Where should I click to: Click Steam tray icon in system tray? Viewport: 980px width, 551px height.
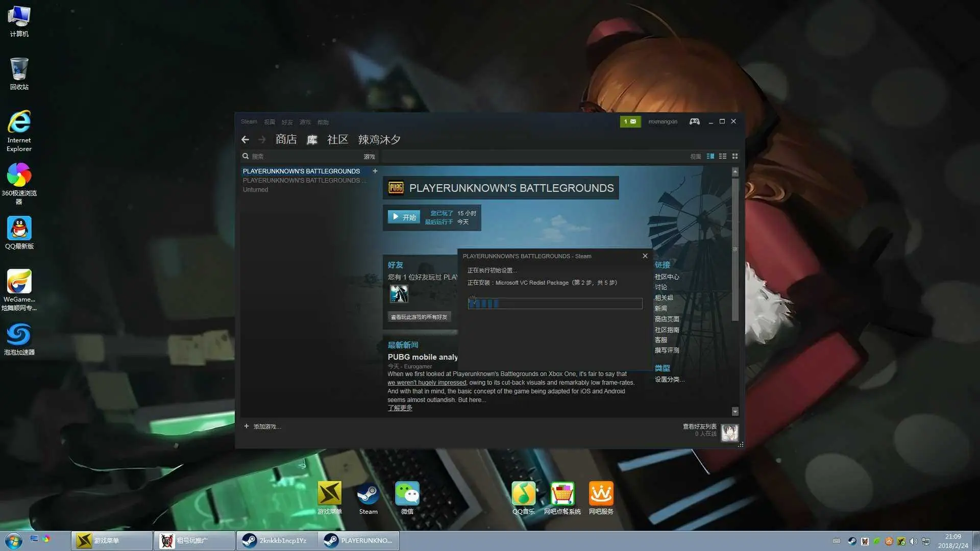point(852,541)
